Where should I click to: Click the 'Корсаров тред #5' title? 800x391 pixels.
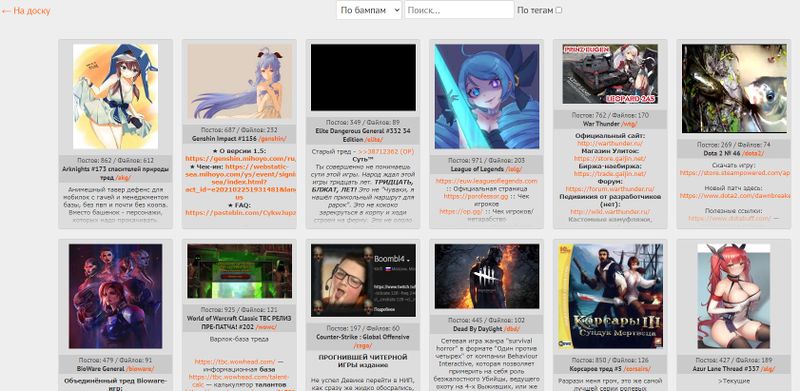(594, 369)
